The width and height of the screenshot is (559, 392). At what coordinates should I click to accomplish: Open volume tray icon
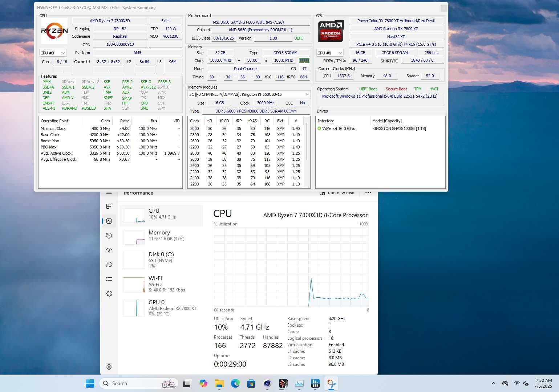pos(526,383)
